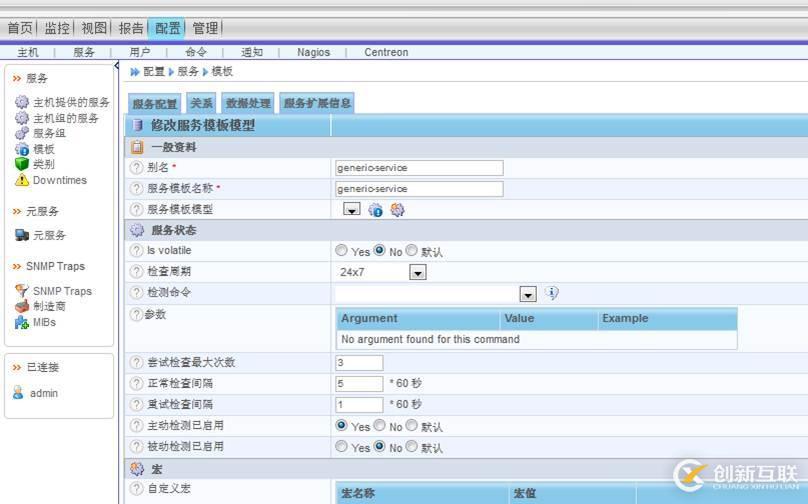Select No for Is volatile
This screenshot has height=504, width=808.
[380, 250]
